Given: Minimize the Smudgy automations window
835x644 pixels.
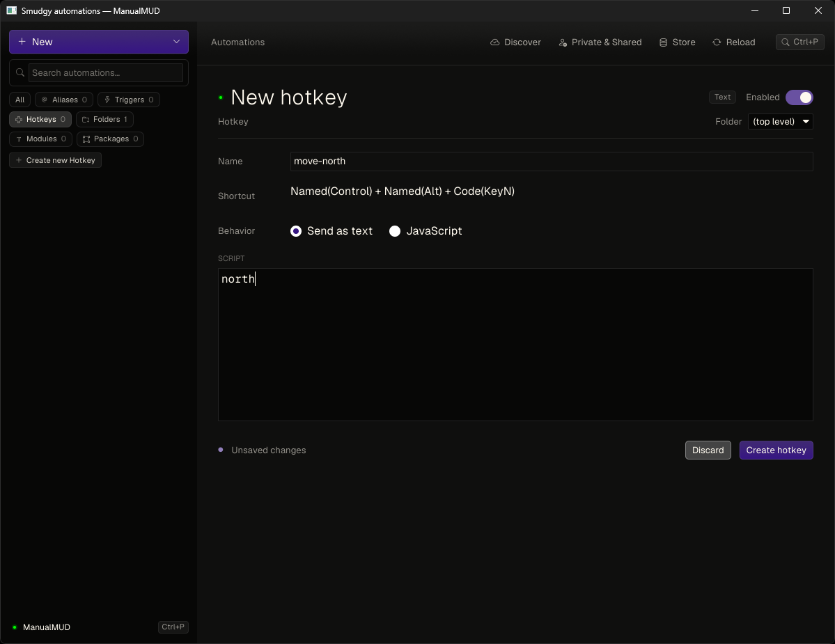Looking at the screenshot, I should pos(755,10).
